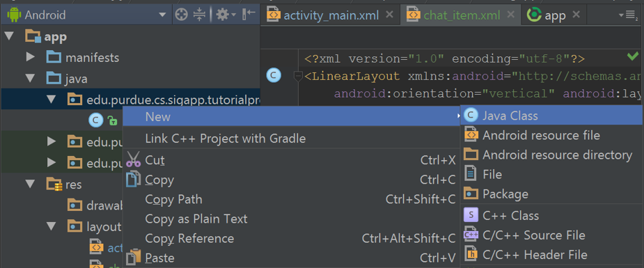Expand the manifests folder

point(31,57)
